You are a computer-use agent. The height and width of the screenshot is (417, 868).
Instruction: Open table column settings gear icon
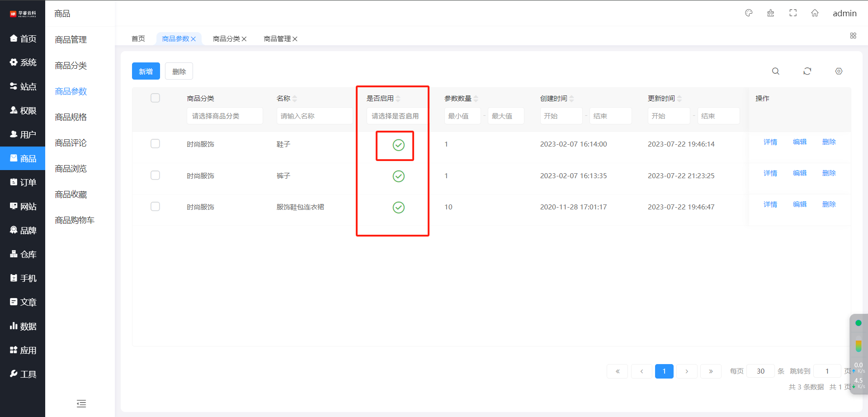[839, 71]
